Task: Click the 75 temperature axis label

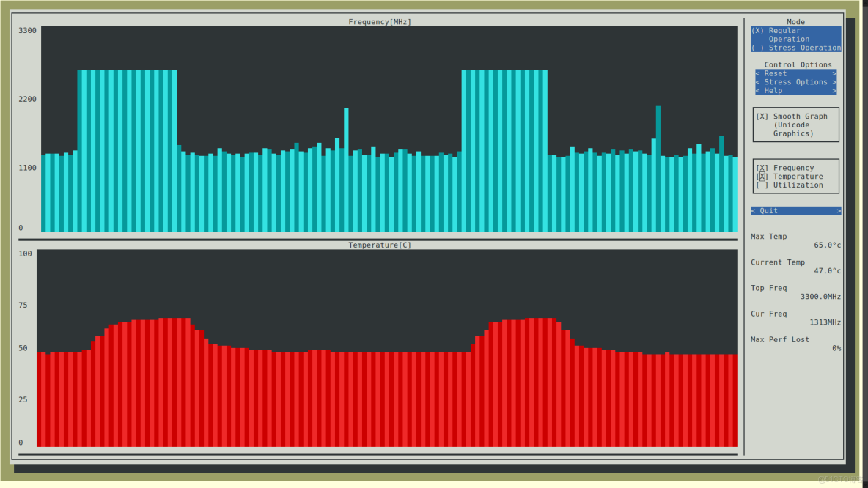Action: 23,306
